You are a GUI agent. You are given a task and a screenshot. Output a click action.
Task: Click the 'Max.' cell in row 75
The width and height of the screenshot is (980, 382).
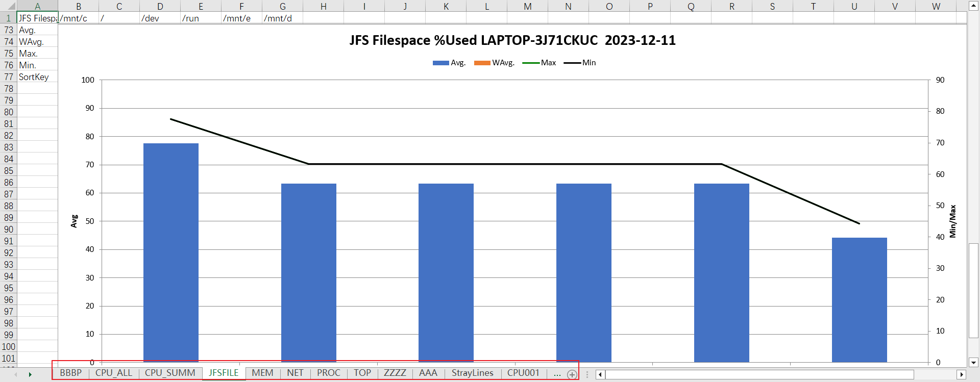coord(37,54)
